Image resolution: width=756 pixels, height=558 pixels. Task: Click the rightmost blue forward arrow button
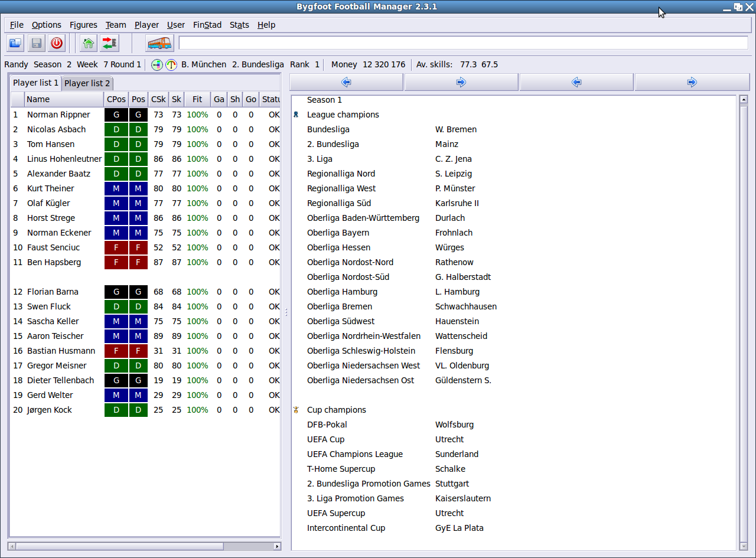(x=692, y=82)
